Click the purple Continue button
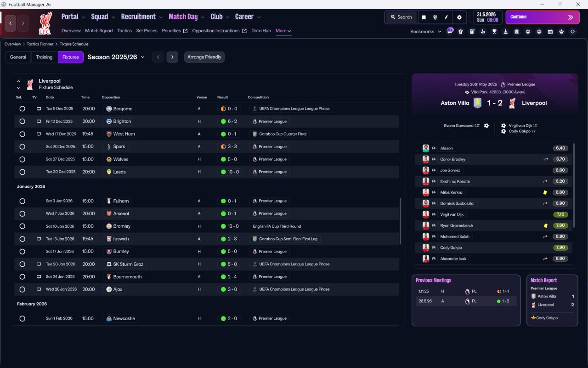The height and width of the screenshot is (368, 588). pyautogui.click(x=543, y=17)
